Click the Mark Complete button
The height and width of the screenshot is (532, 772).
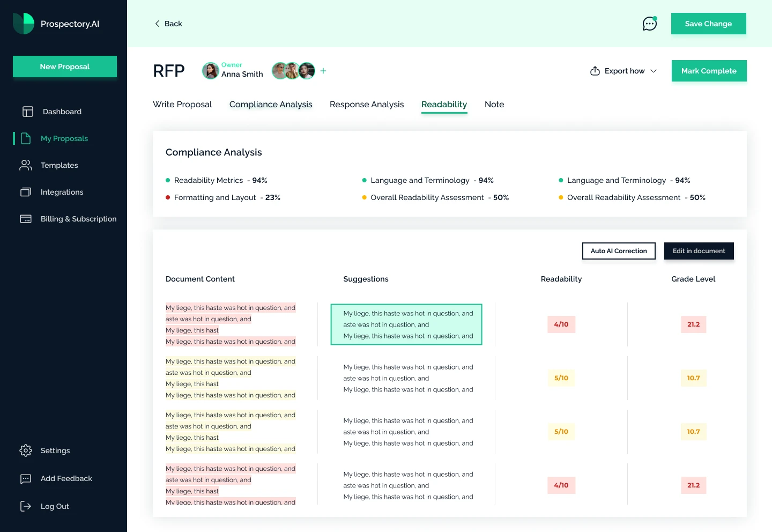709,71
